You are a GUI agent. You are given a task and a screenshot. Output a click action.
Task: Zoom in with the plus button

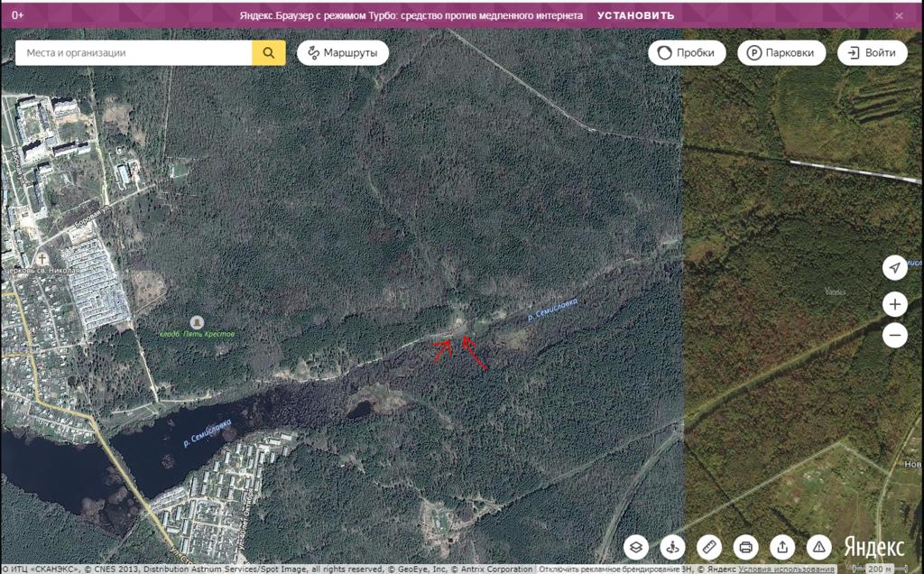pos(894,304)
